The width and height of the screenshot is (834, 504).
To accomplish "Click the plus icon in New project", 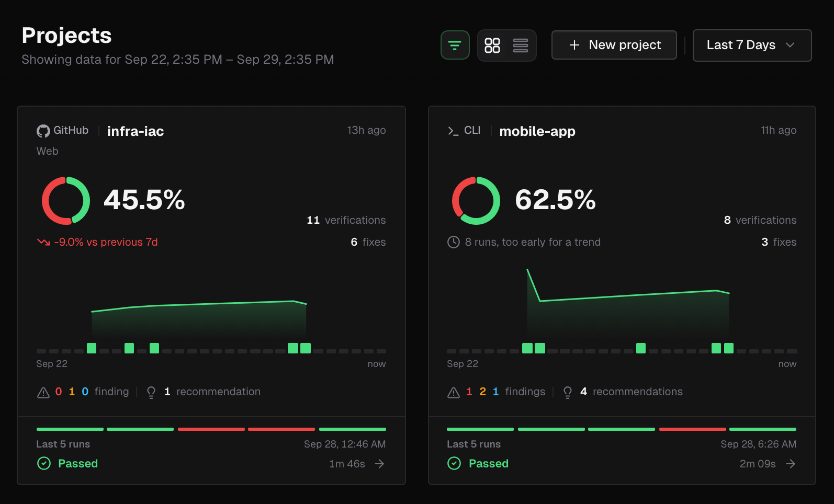I will point(574,45).
